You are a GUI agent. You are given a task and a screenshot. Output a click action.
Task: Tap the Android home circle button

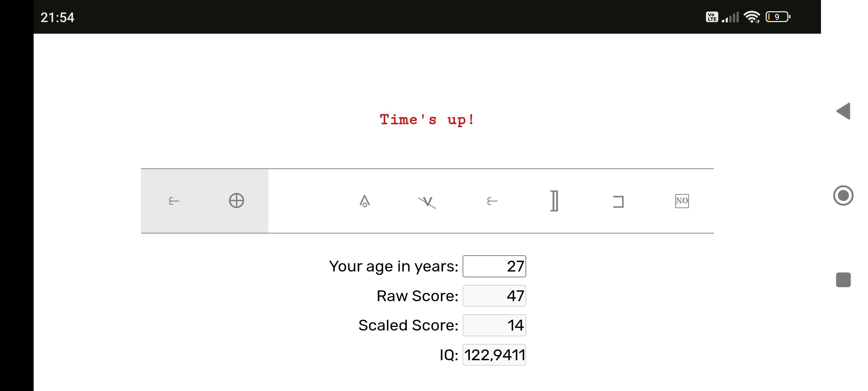[x=843, y=195]
